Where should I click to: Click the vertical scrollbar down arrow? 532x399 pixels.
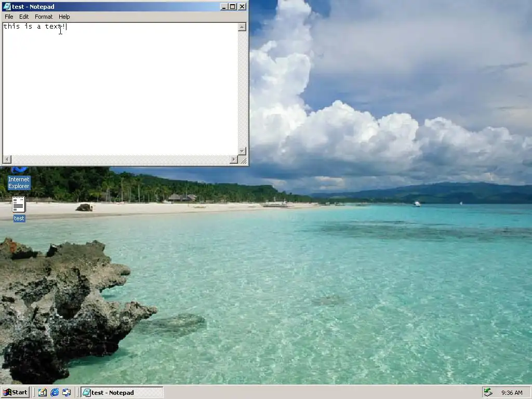[x=242, y=151]
